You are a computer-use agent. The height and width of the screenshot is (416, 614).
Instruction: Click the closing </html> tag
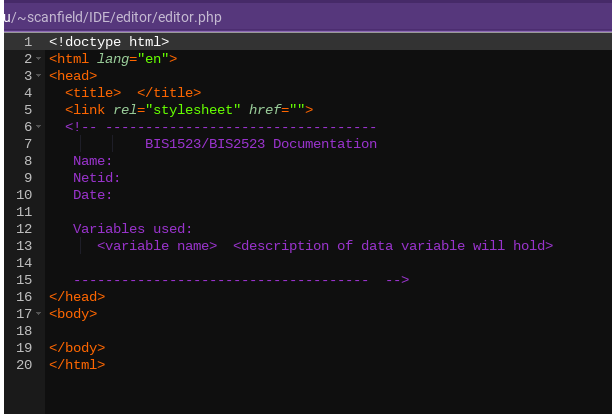(x=77, y=365)
